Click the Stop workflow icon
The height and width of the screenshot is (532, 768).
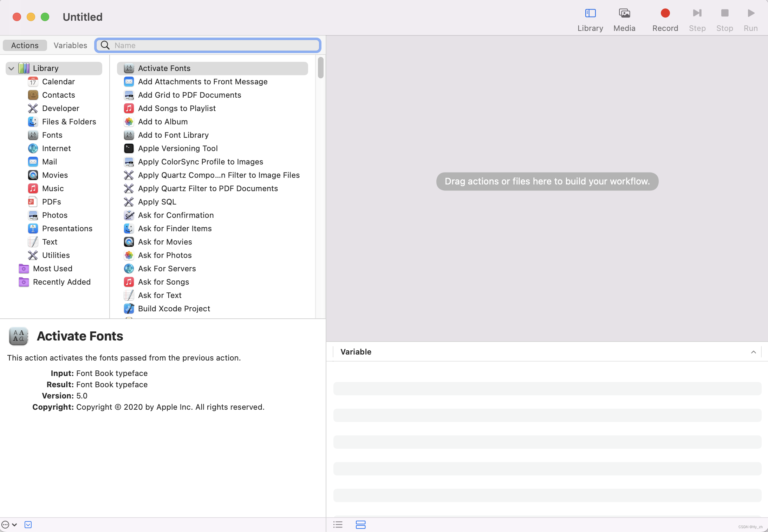[x=724, y=13]
